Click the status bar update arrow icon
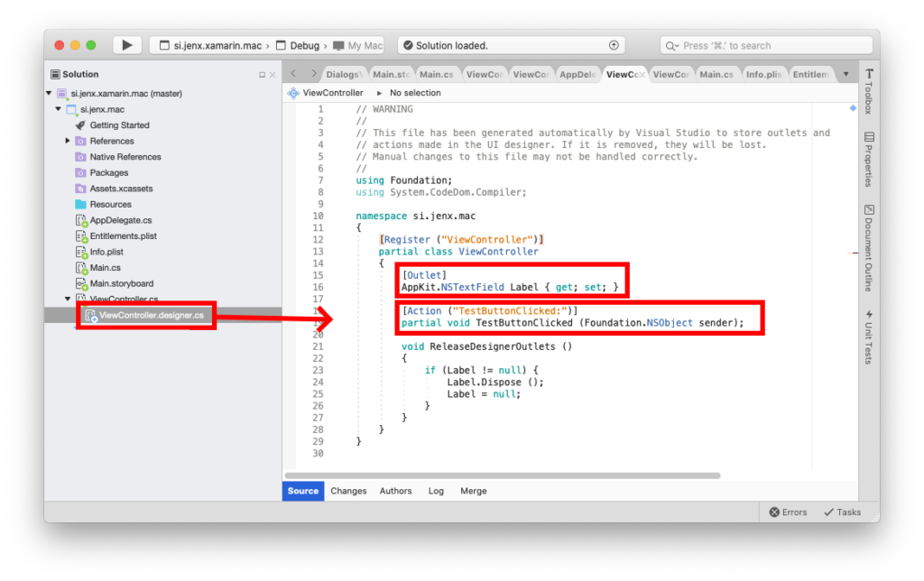 point(614,45)
